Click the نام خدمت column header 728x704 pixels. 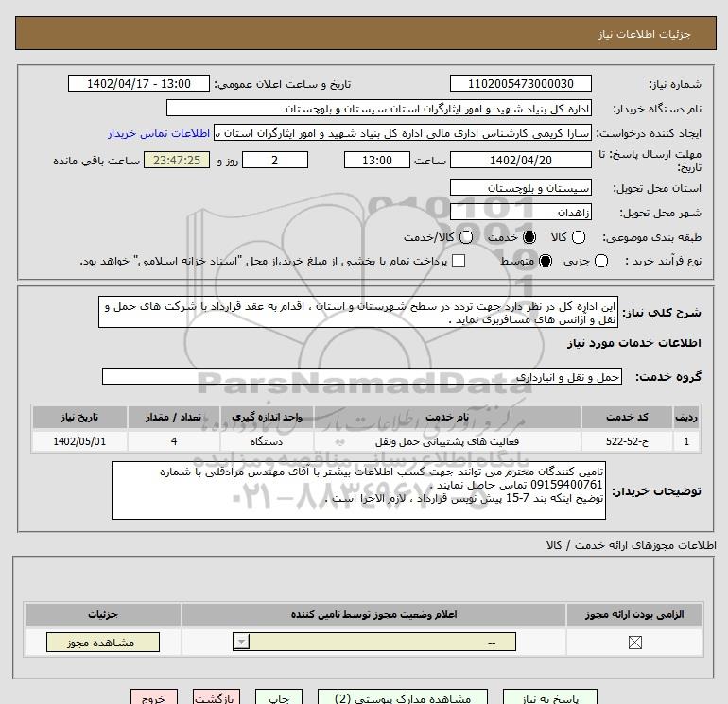(x=447, y=417)
